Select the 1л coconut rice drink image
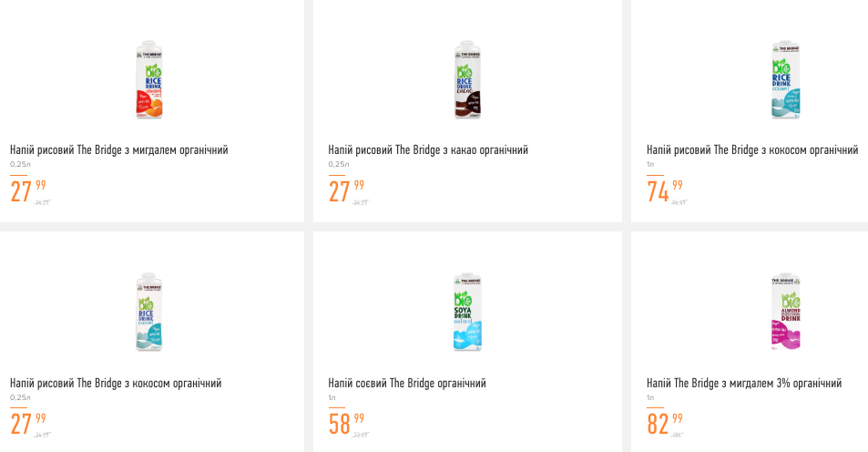Image resolution: width=868 pixels, height=452 pixels. pyautogui.click(x=785, y=80)
